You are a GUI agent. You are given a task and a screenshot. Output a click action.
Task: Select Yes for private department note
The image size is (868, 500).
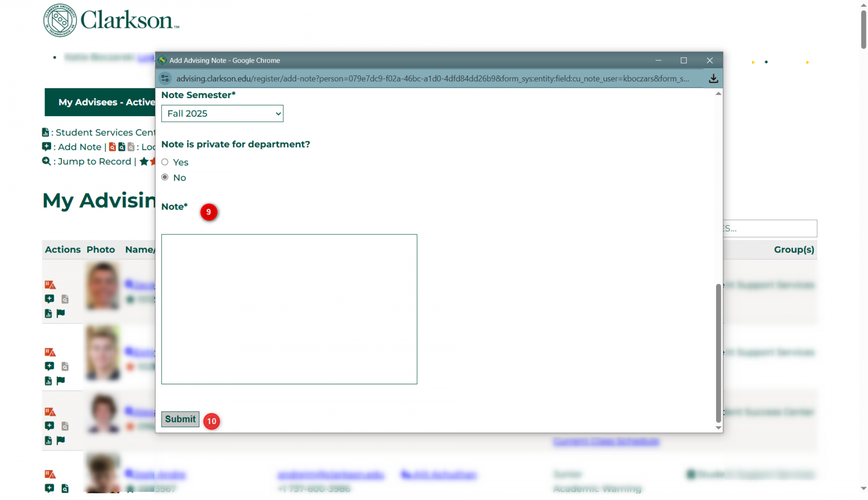165,162
